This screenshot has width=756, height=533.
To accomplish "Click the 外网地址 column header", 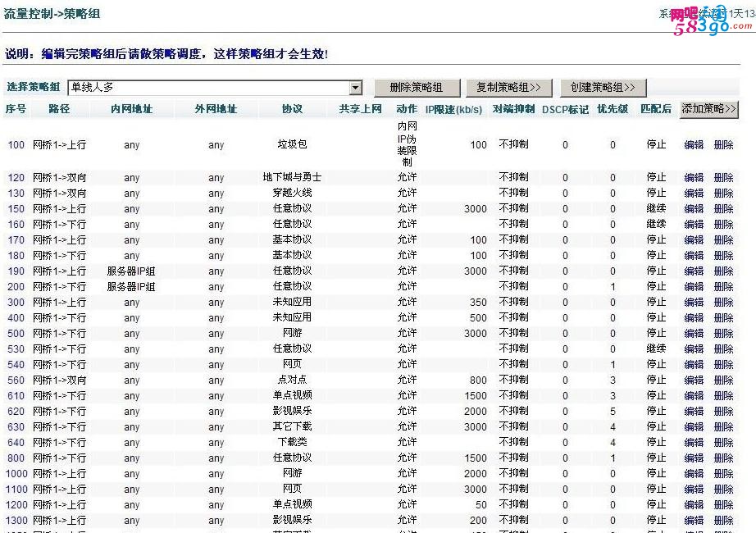I will [216, 109].
